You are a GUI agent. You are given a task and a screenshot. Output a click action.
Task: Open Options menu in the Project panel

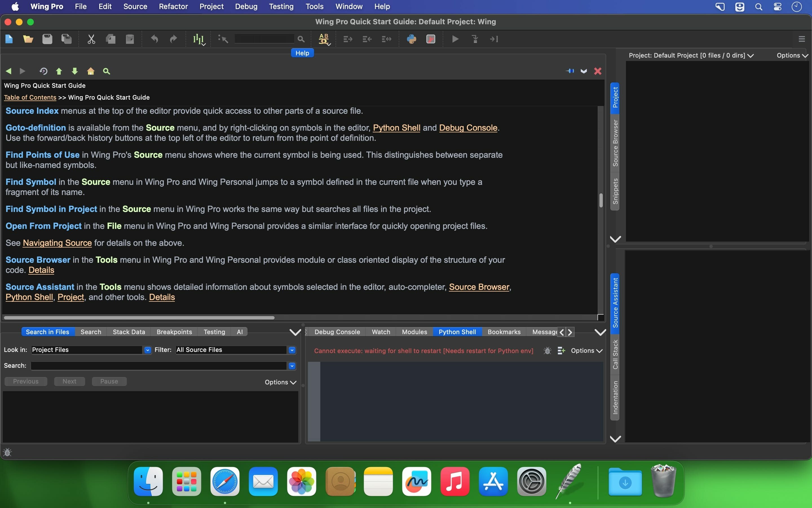(x=792, y=55)
